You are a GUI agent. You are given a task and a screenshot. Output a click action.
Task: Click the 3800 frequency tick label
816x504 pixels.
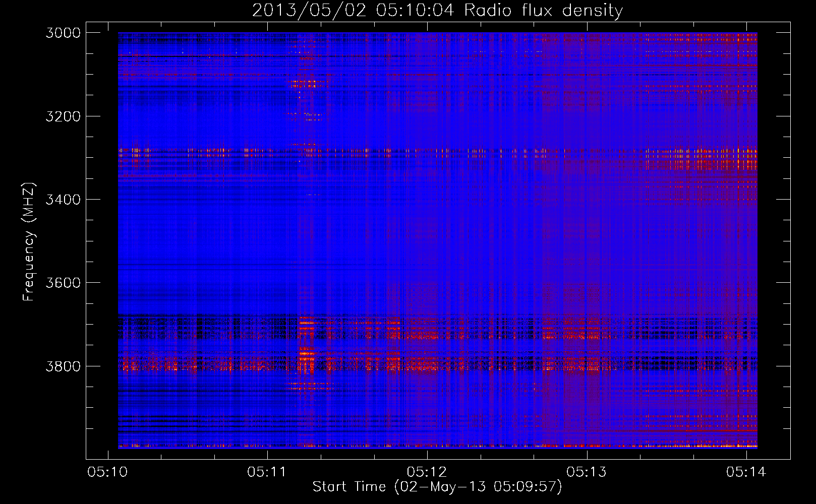point(63,366)
